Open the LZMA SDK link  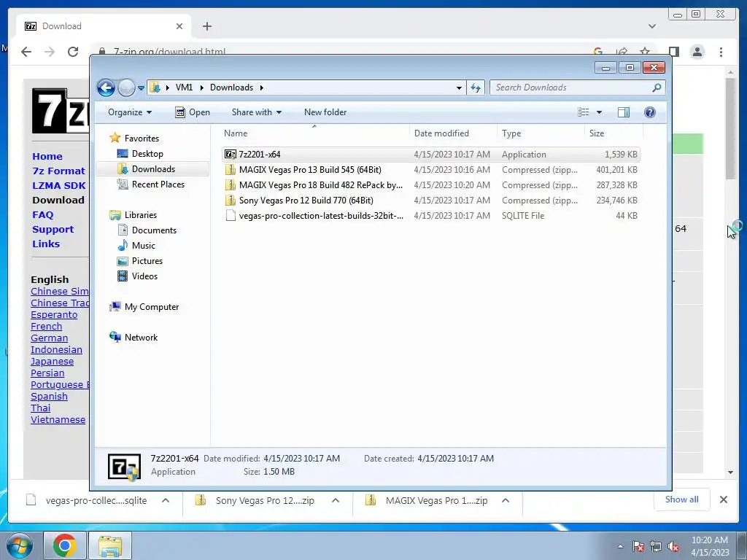[59, 186]
